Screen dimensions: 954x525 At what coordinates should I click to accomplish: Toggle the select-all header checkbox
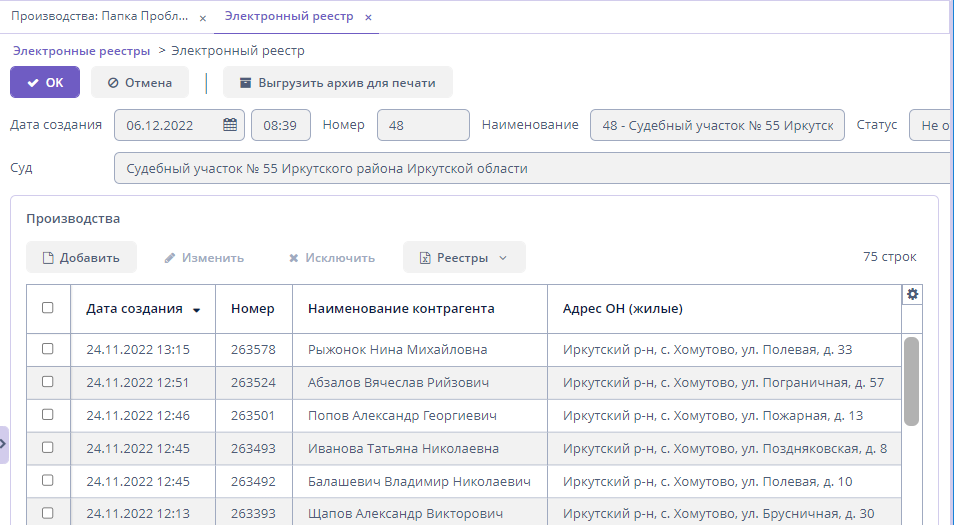click(48, 308)
